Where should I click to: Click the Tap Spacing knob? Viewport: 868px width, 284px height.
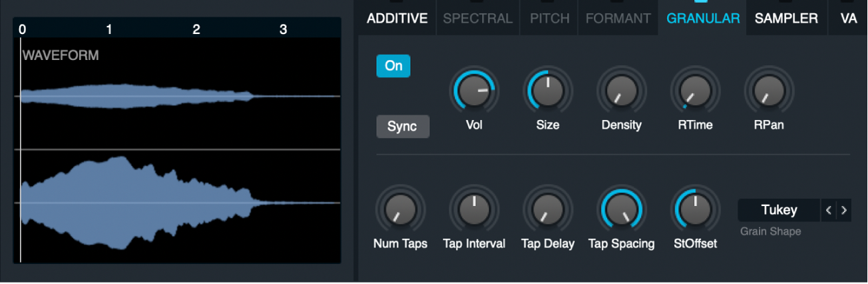621,209
